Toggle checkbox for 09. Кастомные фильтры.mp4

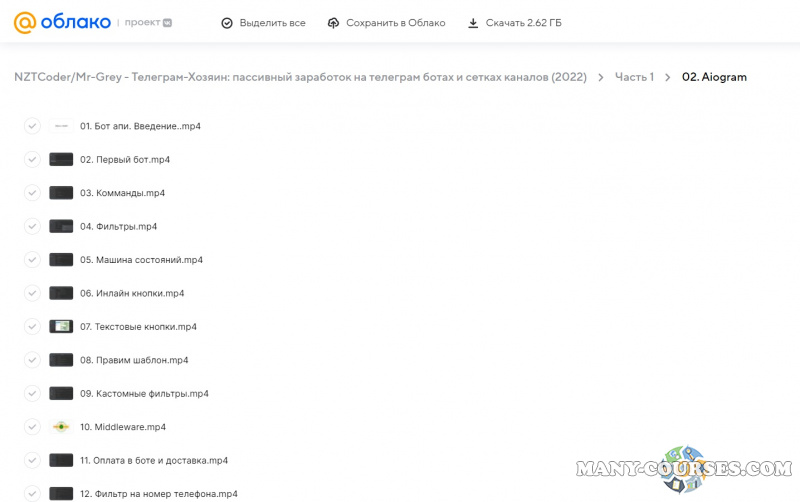32,394
